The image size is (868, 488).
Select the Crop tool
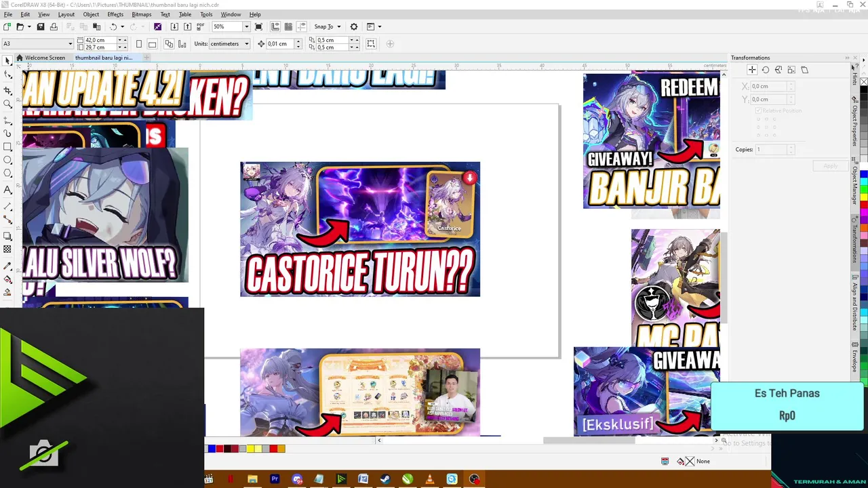pyautogui.click(x=7, y=90)
